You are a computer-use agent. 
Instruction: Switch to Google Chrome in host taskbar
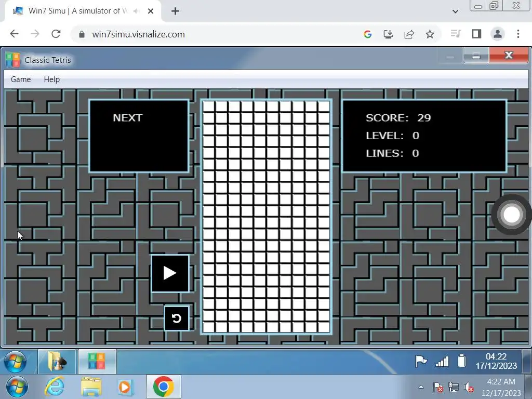click(x=163, y=387)
